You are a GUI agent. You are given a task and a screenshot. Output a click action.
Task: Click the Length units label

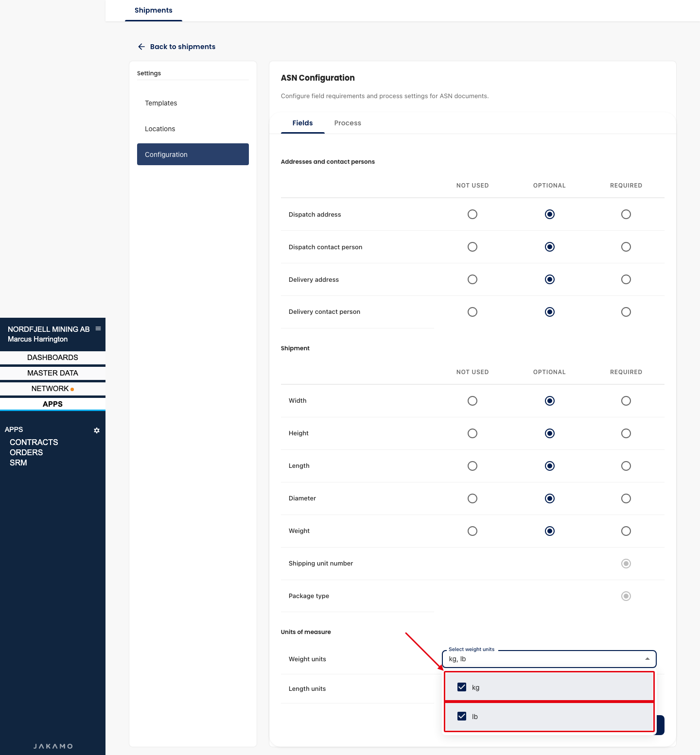tap(307, 689)
